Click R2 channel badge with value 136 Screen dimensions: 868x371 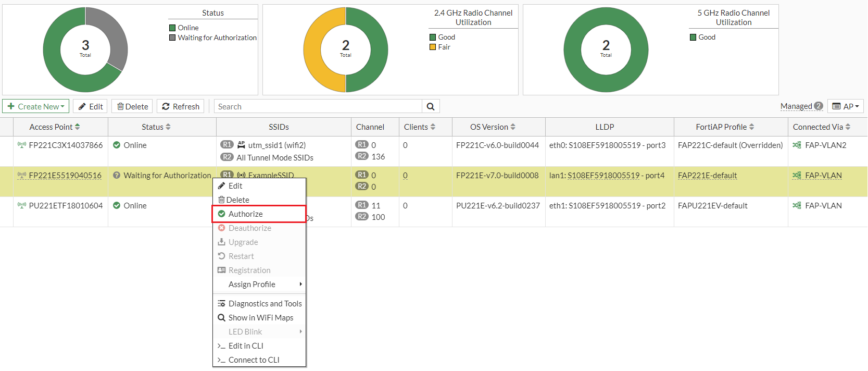click(x=362, y=156)
